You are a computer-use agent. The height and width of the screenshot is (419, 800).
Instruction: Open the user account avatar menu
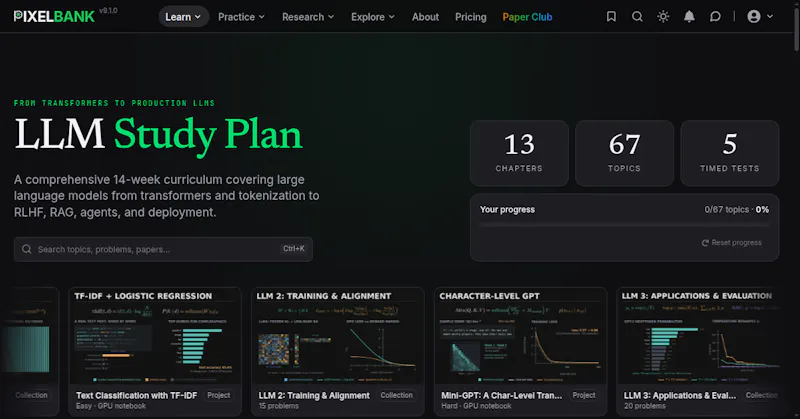760,17
